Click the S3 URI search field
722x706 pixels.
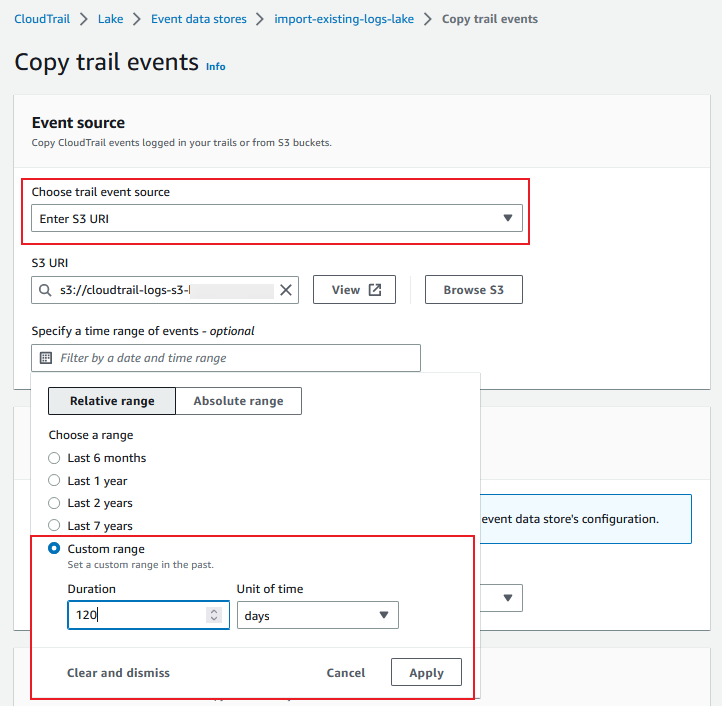pos(165,290)
